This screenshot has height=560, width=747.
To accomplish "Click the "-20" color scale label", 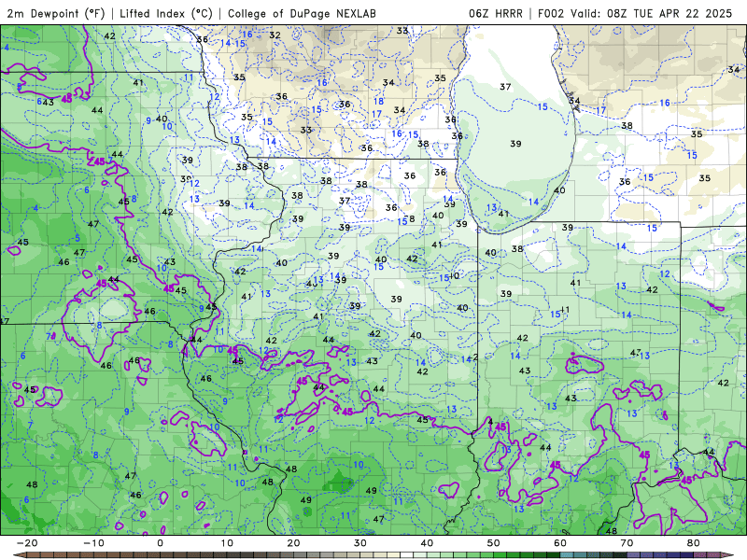I will pos(27,543).
